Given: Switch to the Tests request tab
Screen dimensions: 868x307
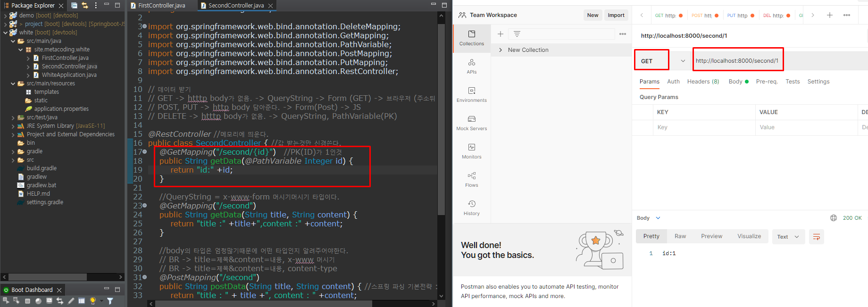Looking at the screenshot, I should pyautogui.click(x=793, y=82).
